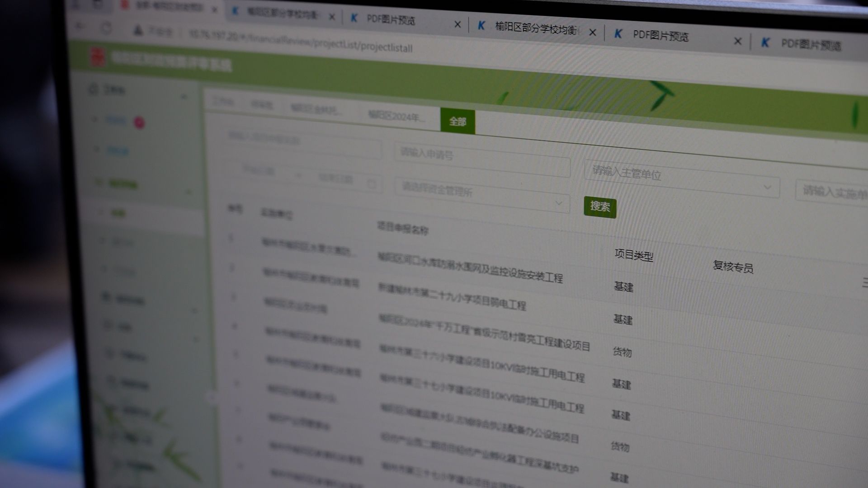Switch to the 全部 page tab
The image size is (868, 488).
[x=458, y=122]
